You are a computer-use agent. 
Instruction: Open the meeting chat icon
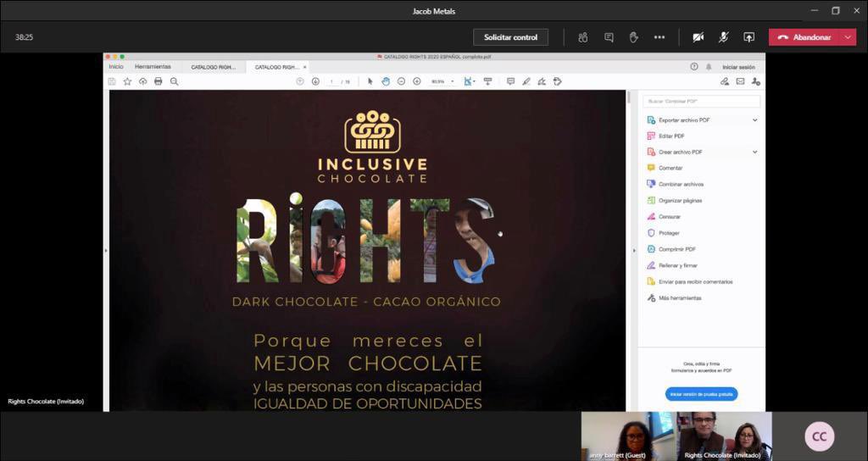click(x=609, y=37)
